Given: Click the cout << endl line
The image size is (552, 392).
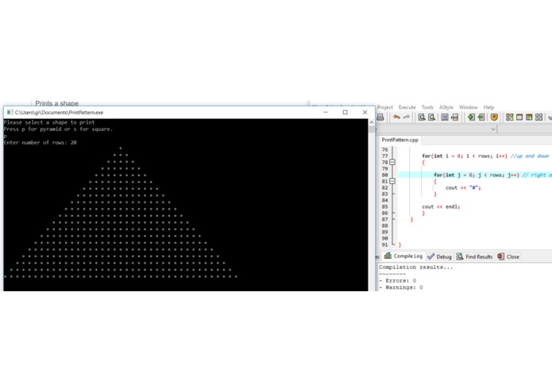Looking at the screenshot, I should point(441,207).
